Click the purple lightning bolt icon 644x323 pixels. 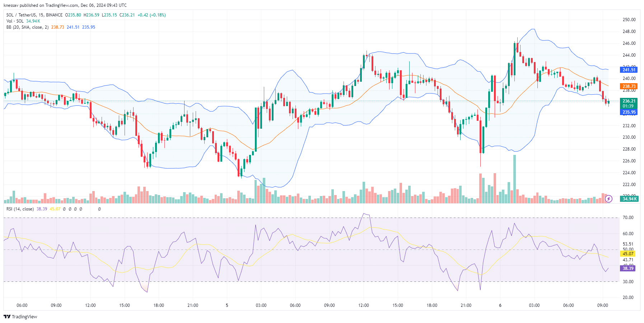[608, 199]
